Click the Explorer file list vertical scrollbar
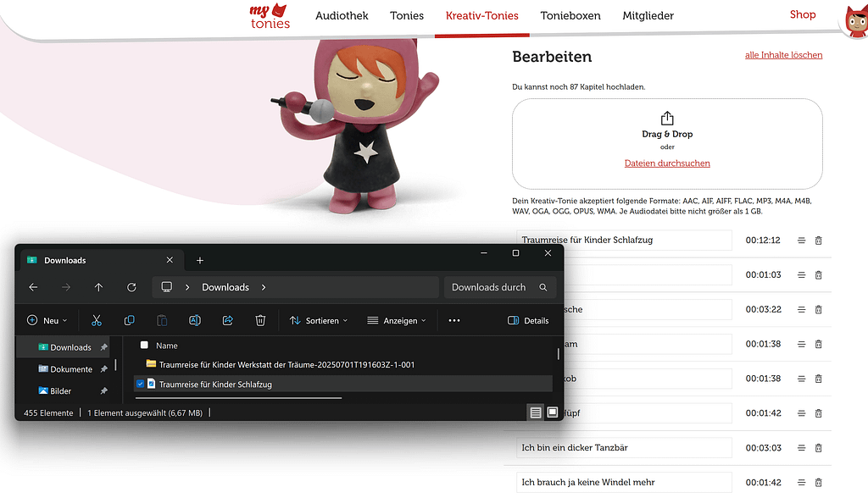868x498 pixels. (x=558, y=354)
